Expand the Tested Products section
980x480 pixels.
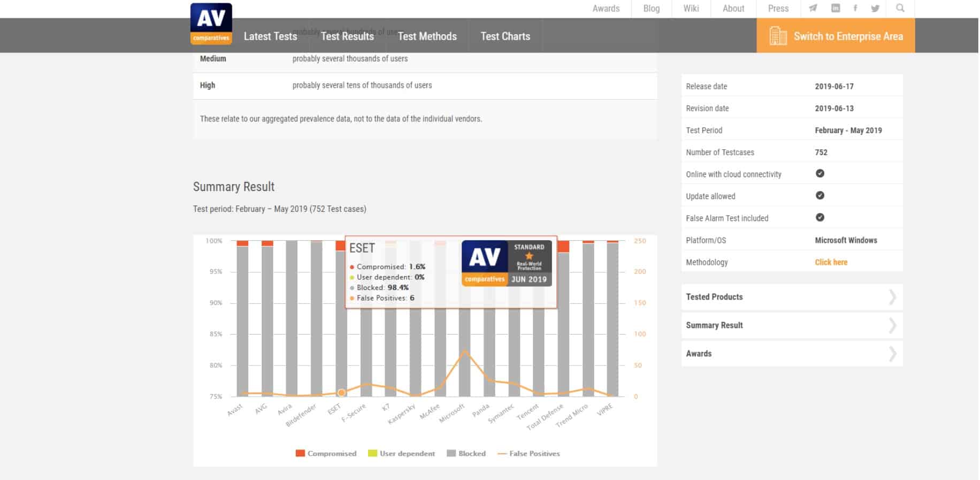pos(792,297)
